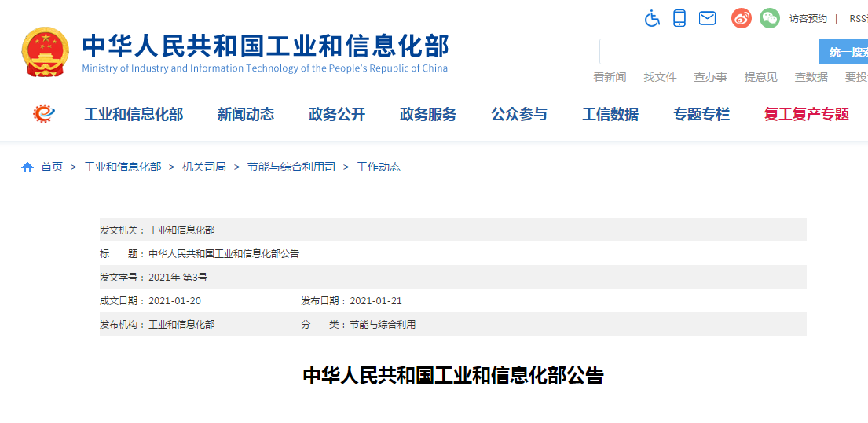868x423 pixels.
Task: Click the email envelope icon
Action: (707, 18)
